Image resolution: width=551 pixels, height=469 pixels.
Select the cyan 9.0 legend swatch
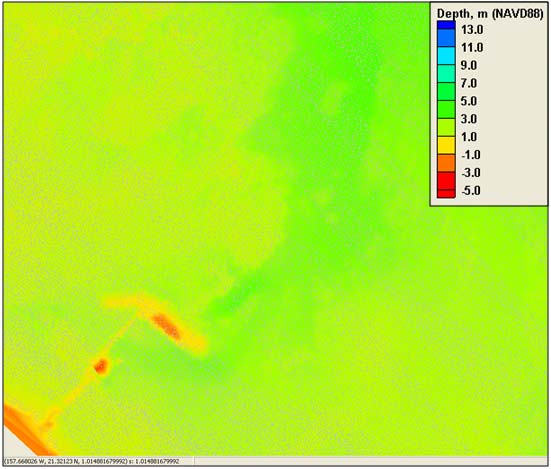(x=446, y=56)
